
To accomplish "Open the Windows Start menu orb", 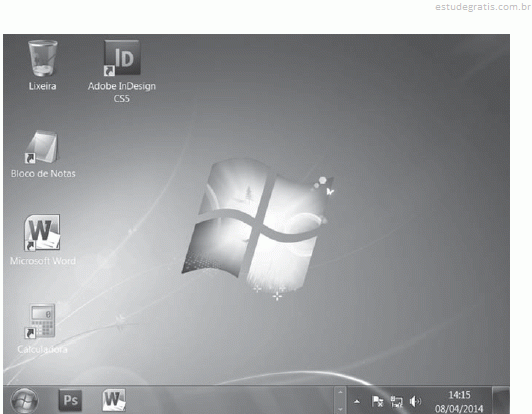I will pos(24,400).
